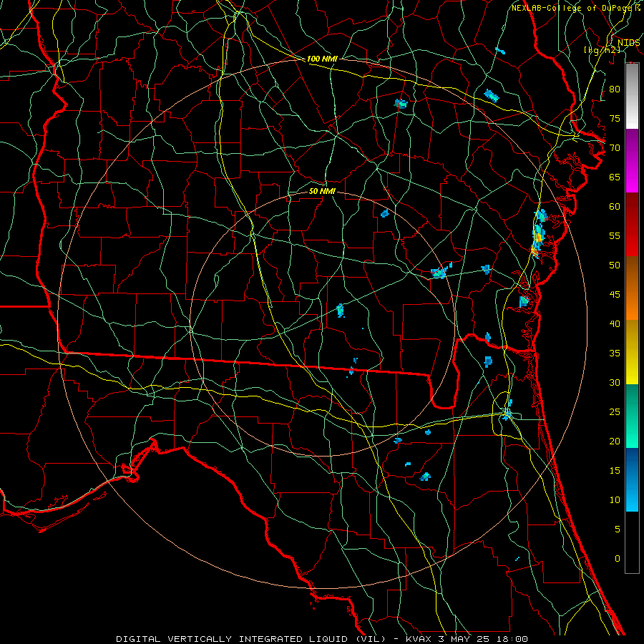Viewport: 644px width, 644px height.
Task: Click the magenta-purple segment of the color bar
Action: click(x=632, y=160)
